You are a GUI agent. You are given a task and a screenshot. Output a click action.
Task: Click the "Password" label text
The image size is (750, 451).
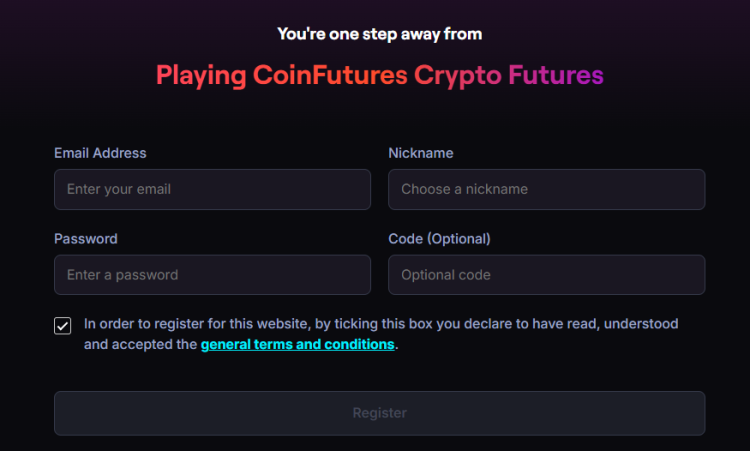[86, 239]
